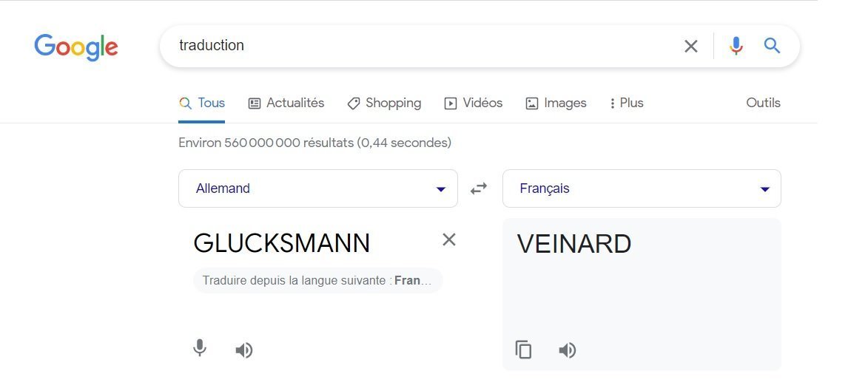The image size is (868, 388).
Task: Go to the Vidéos tab
Action: coord(474,103)
